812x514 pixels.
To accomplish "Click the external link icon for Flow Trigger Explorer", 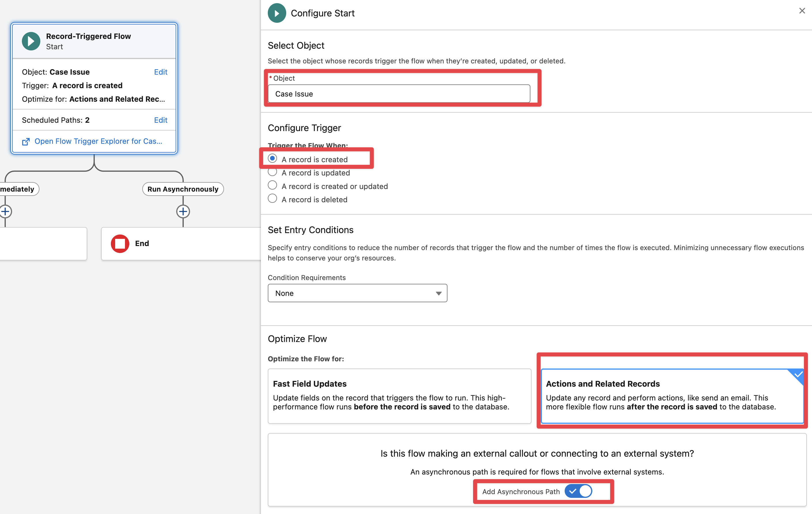I will [26, 141].
